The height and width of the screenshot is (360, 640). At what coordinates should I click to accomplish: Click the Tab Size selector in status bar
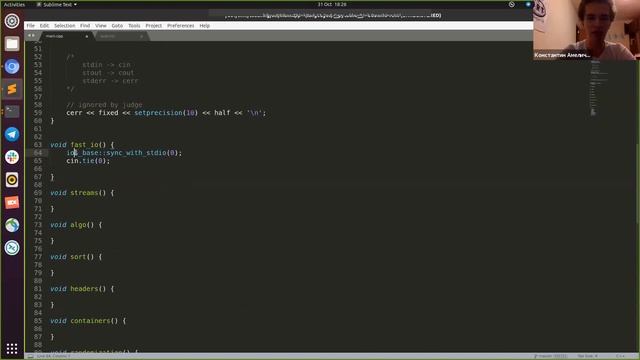pos(588,356)
